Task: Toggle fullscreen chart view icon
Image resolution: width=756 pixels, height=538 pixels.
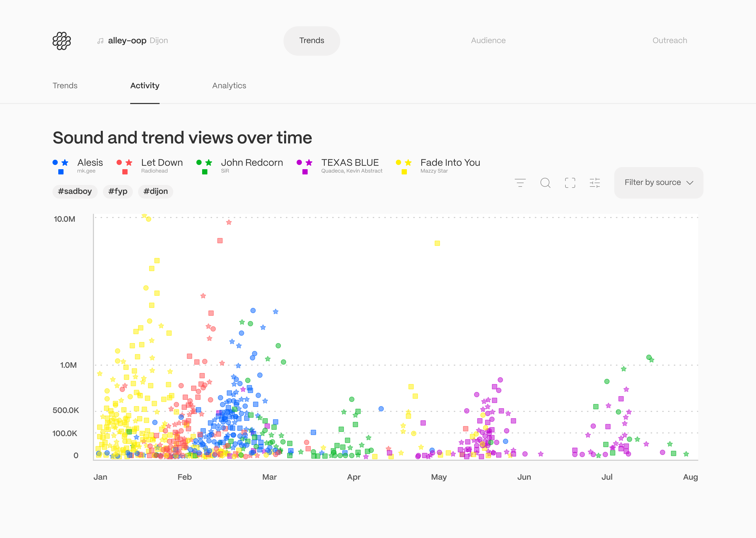Action: click(x=570, y=183)
